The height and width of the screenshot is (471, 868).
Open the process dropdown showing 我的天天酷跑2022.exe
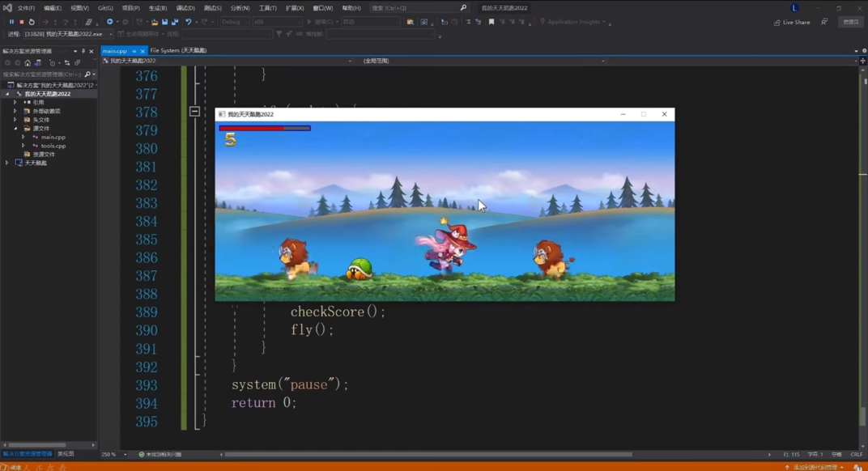110,34
